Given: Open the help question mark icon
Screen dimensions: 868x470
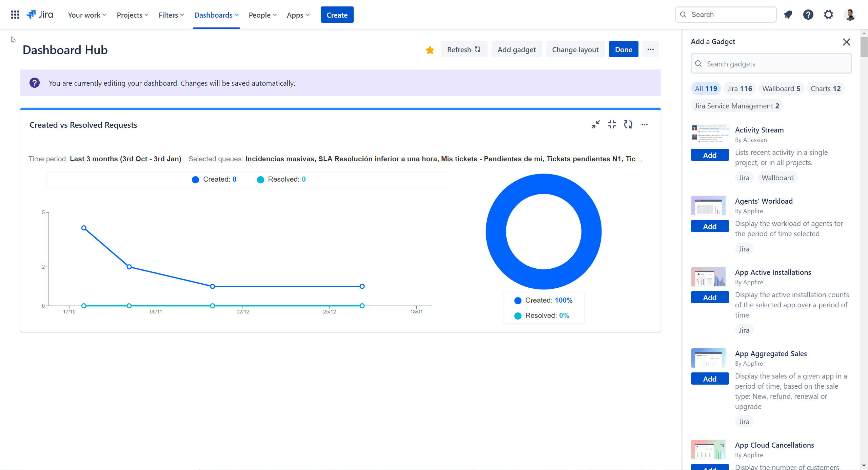Looking at the screenshot, I should 808,15.
